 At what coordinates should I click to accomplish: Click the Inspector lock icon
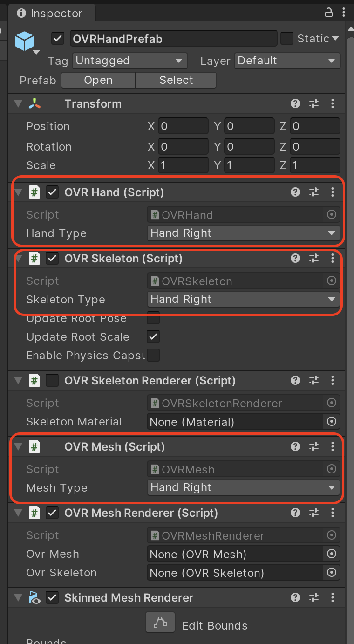329,13
